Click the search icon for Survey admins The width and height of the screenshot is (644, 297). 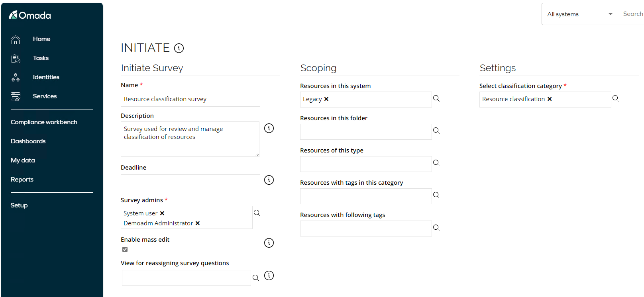257,213
